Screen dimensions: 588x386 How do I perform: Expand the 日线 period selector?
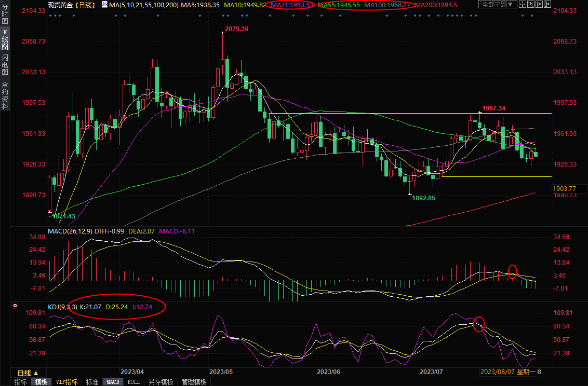click(x=28, y=373)
